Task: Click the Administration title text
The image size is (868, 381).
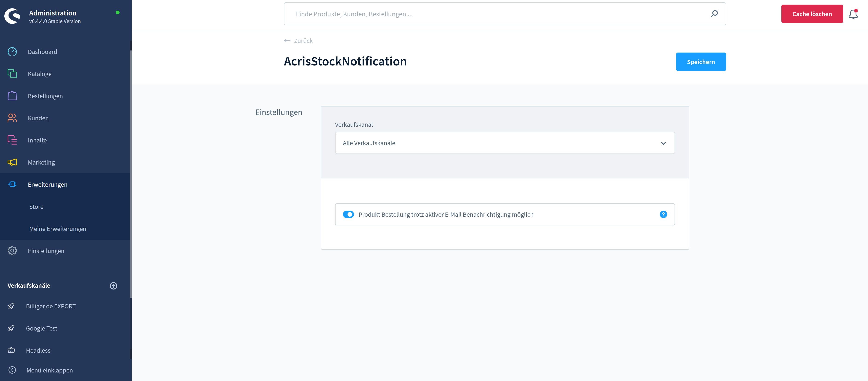Action: 53,13
